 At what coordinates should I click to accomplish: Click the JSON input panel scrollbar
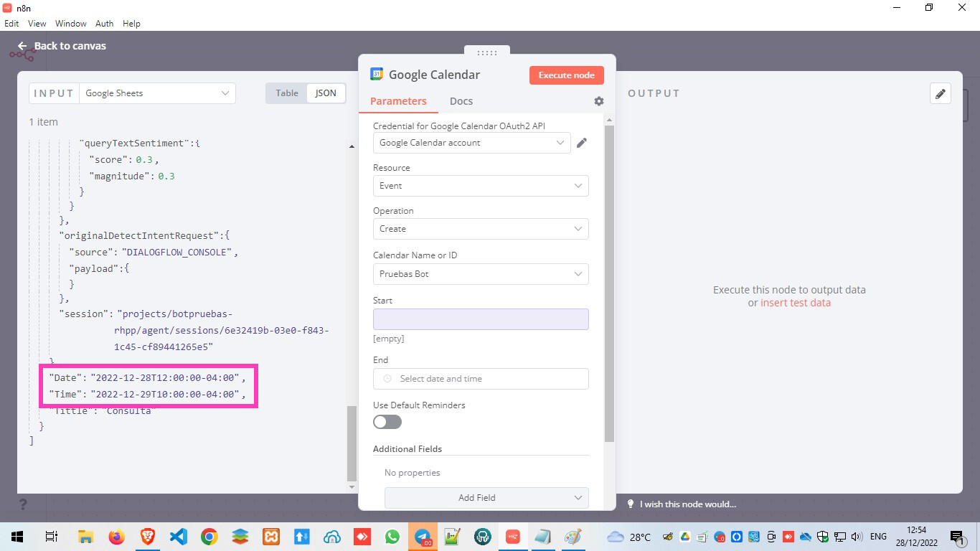[352, 443]
